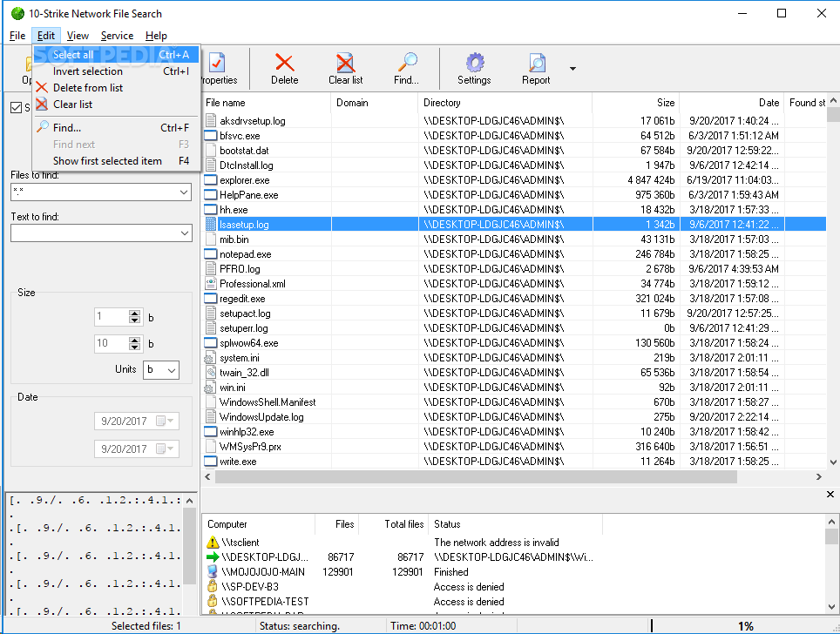Click the Professional.xml file icon
Image resolution: width=840 pixels, height=634 pixels.
click(211, 284)
